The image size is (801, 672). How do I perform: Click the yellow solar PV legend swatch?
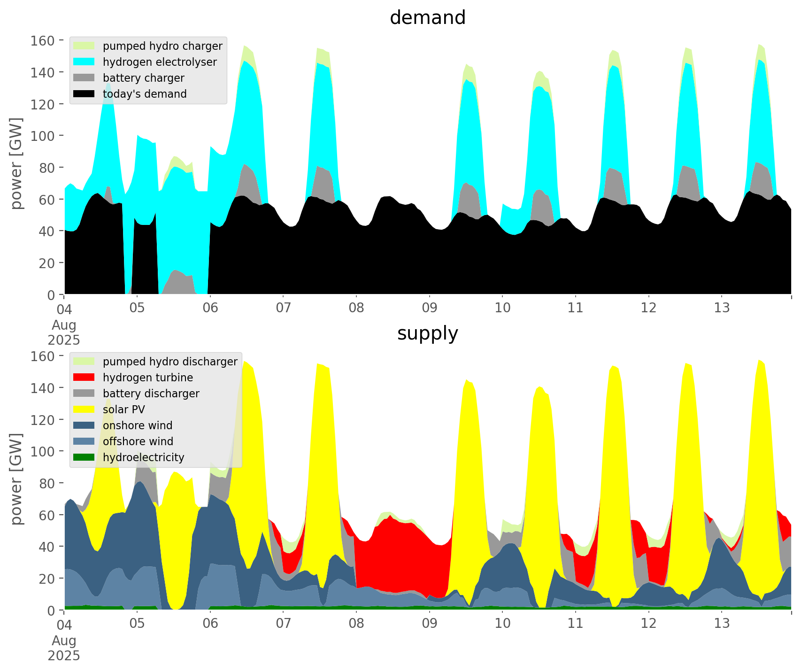pos(84,409)
